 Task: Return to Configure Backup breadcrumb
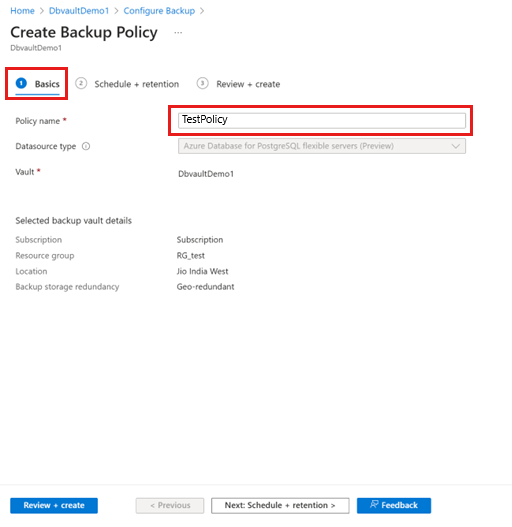click(159, 11)
